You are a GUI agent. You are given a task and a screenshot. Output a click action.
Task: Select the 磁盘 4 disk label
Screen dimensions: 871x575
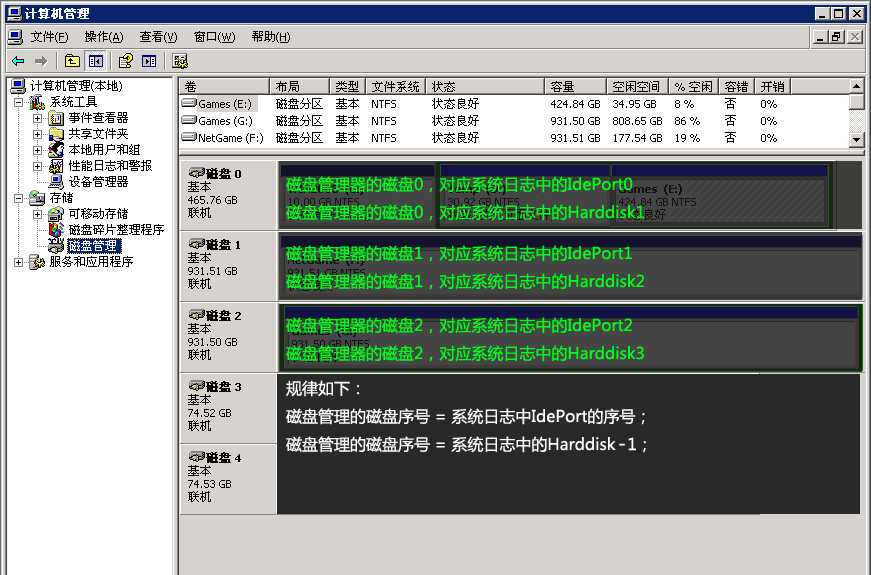pos(228,479)
